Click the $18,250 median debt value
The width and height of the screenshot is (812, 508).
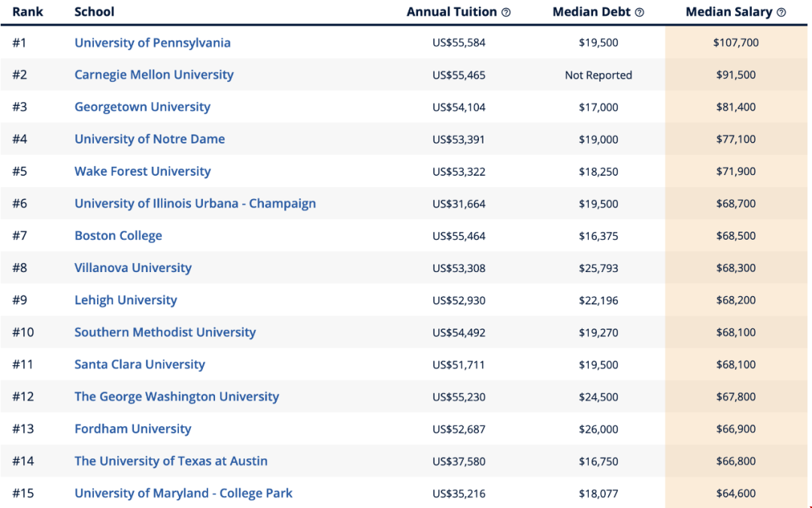click(598, 171)
